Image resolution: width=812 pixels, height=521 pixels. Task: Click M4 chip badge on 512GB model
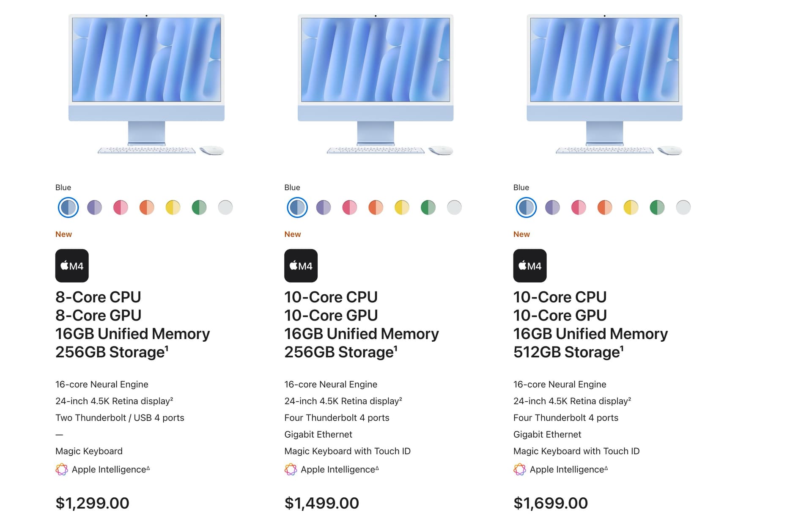(x=530, y=266)
